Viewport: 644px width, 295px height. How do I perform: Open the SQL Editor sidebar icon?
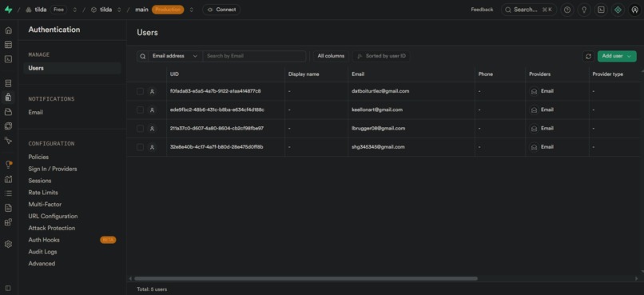pyautogui.click(x=8, y=59)
